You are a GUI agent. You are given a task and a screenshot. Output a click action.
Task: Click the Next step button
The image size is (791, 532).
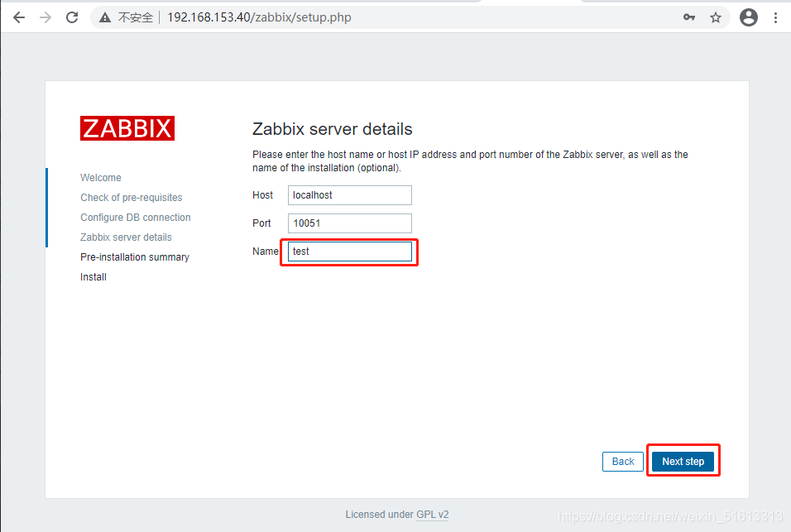pos(683,462)
